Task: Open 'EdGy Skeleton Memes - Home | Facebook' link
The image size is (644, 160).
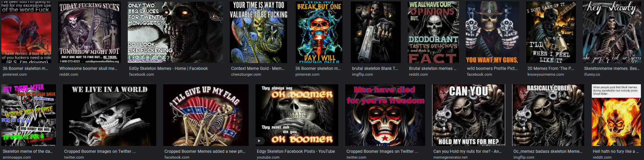Action: pyautogui.click(x=168, y=69)
